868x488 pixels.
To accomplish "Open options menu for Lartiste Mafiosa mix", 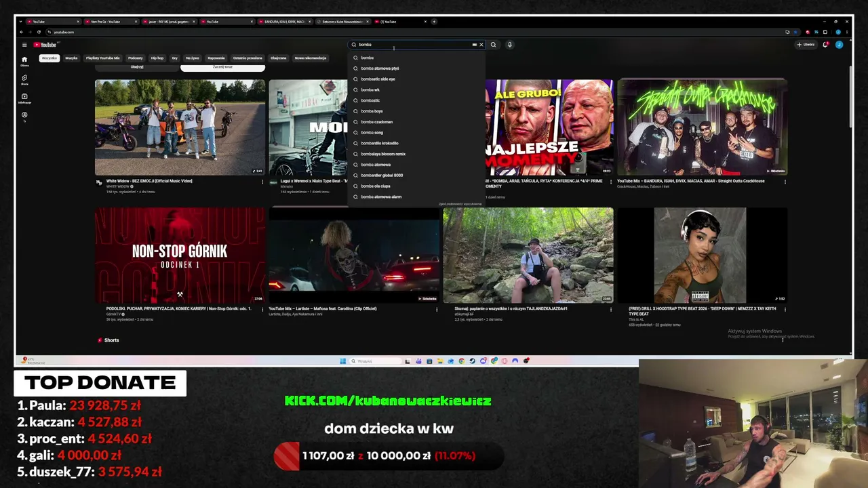I will coord(437,309).
